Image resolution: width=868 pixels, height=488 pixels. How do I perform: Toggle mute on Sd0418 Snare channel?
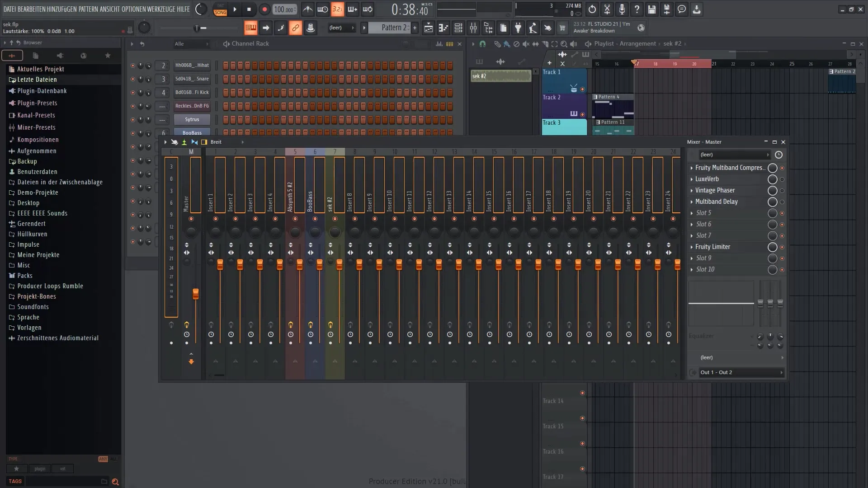coord(133,79)
